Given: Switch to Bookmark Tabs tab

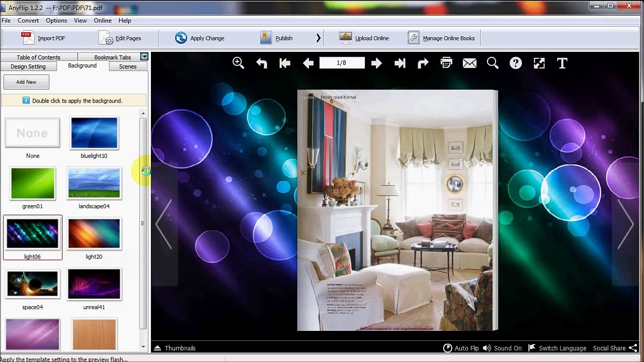Looking at the screenshot, I should pos(112,57).
